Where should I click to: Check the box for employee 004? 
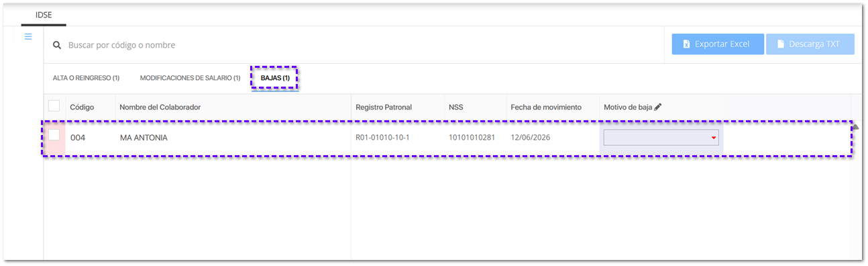coord(54,135)
